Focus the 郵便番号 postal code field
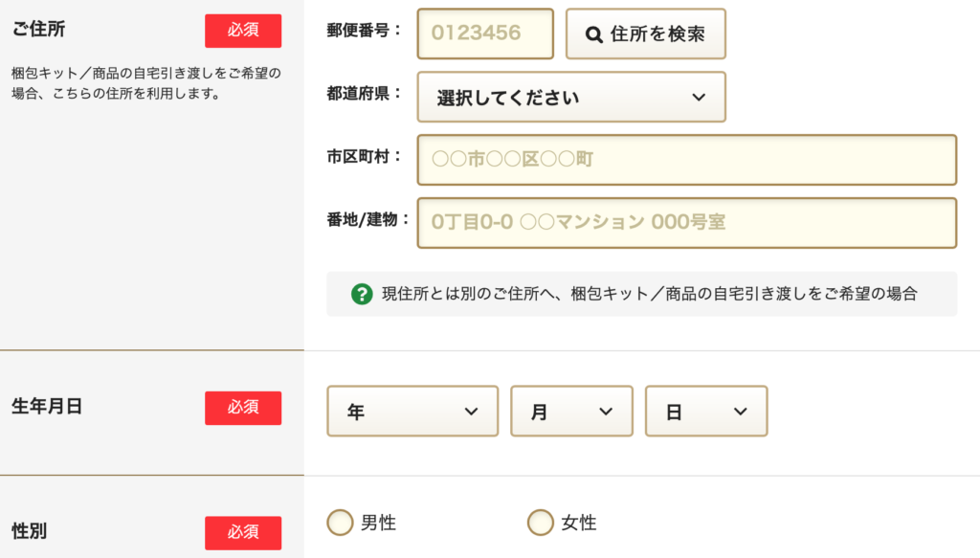The image size is (980, 558). pyautogui.click(x=485, y=33)
